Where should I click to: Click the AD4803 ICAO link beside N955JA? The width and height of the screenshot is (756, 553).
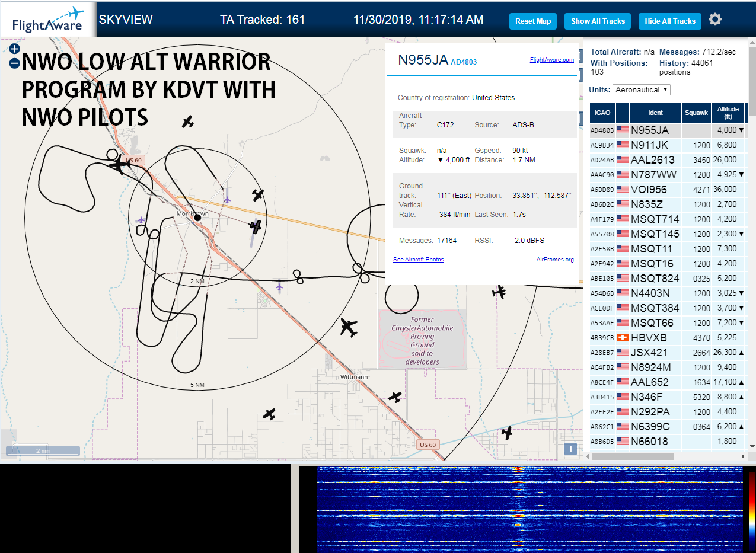click(x=464, y=62)
